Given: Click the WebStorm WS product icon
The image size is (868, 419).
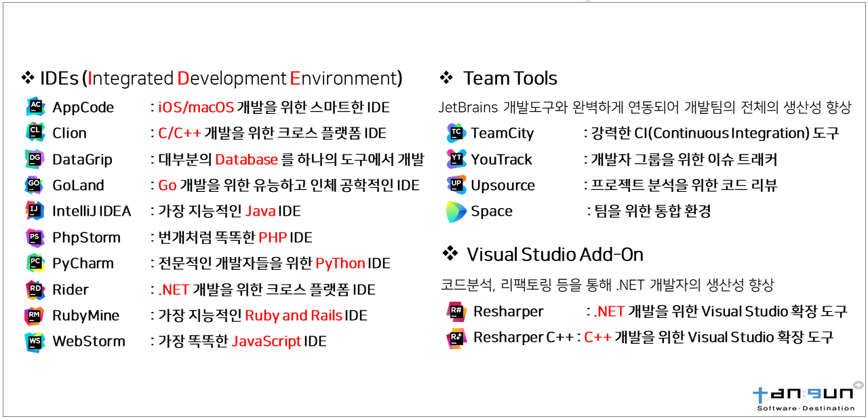Looking at the screenshot, I should click(x=35, y=341).
